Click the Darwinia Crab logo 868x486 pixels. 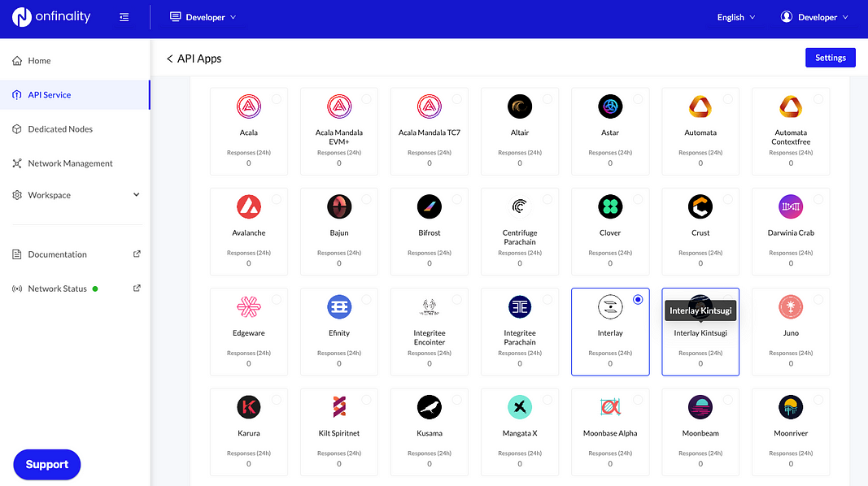(x=791, y=206)
